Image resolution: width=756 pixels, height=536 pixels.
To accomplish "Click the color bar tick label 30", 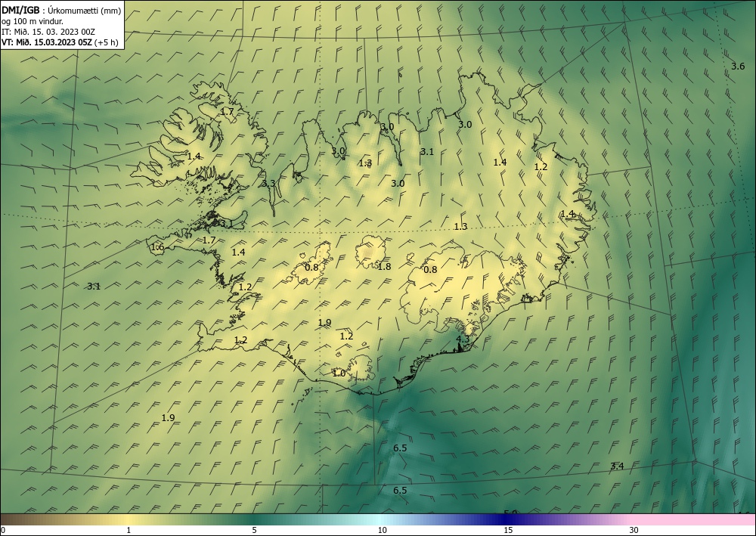I will point(634,531).
